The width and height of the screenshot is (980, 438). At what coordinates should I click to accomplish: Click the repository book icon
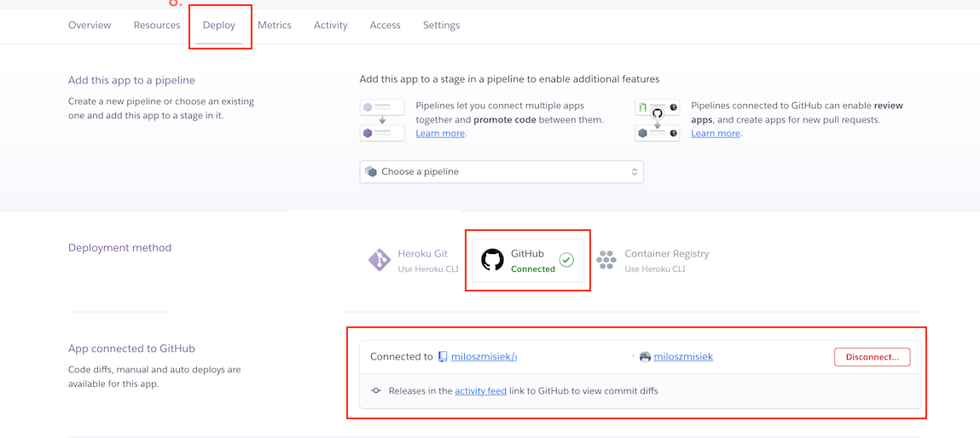coord(443,357)
